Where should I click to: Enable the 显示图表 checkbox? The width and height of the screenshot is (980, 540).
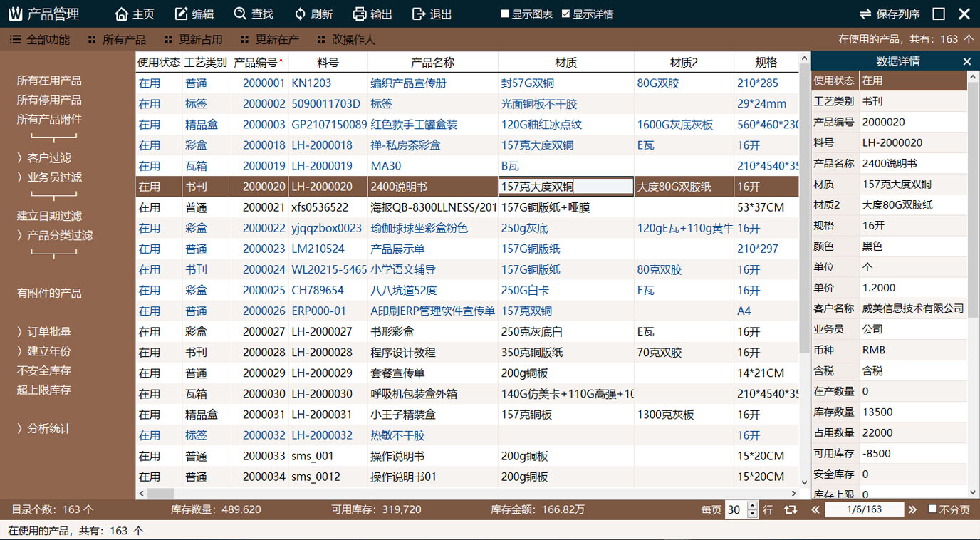coord(505,14)
